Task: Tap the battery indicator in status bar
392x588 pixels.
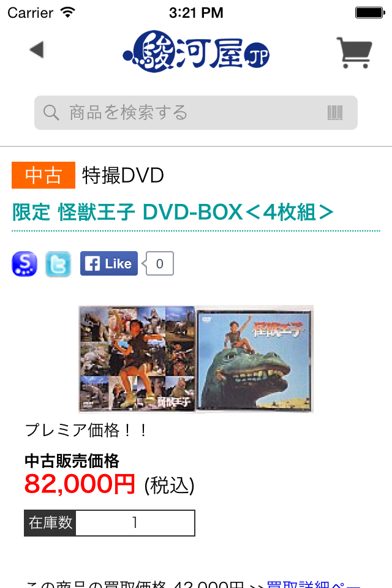Action: [370, 13]
